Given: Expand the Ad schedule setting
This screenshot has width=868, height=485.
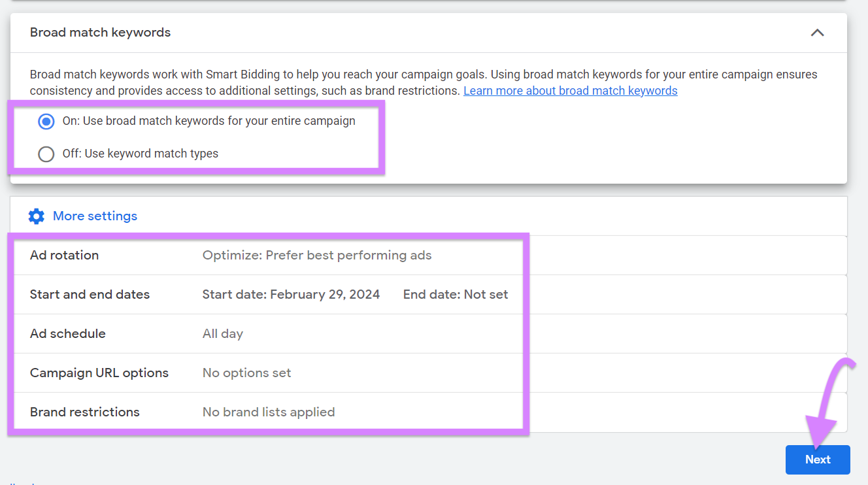Looking at the screenshot, I should click(67, 333).
